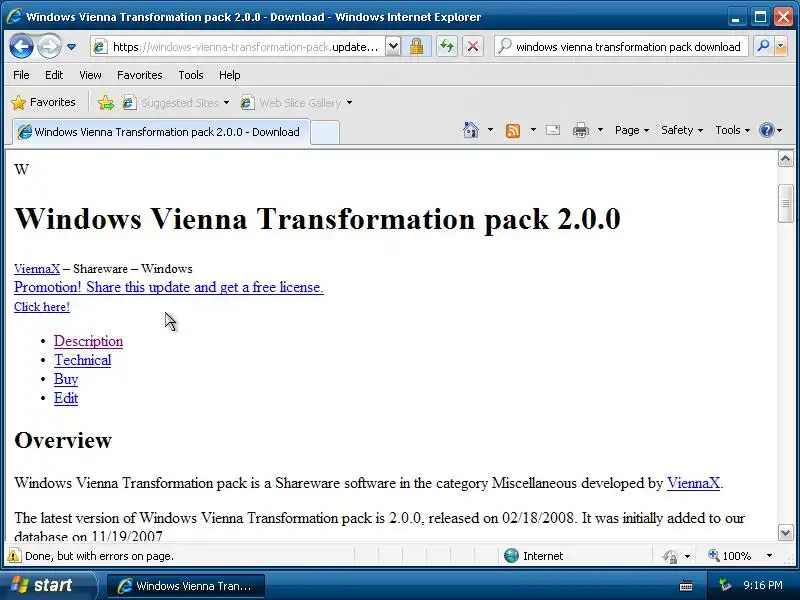Image resolution: width=800 pixels, height=600 pixels.
Task: Click the Print icon
Action: click(x=581, y=130)
